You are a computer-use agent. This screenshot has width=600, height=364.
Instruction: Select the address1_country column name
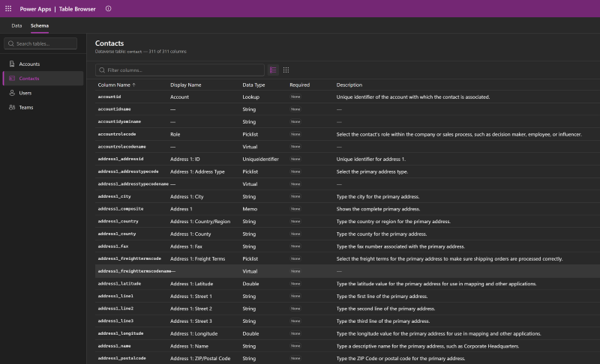118,221
